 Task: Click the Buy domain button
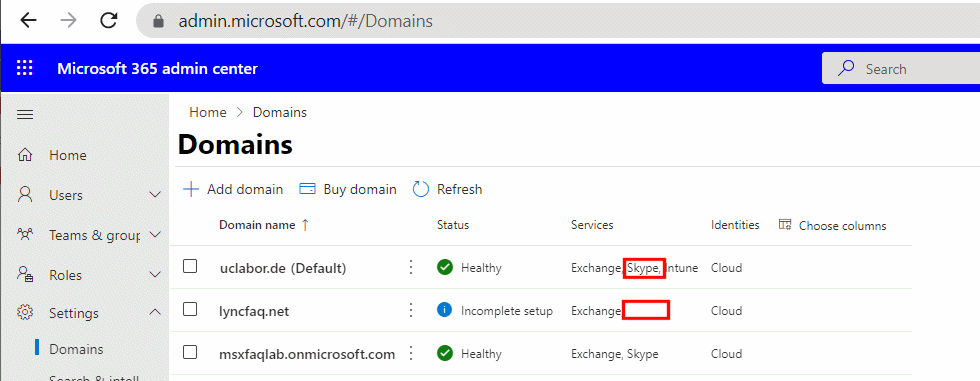(348, 189)
